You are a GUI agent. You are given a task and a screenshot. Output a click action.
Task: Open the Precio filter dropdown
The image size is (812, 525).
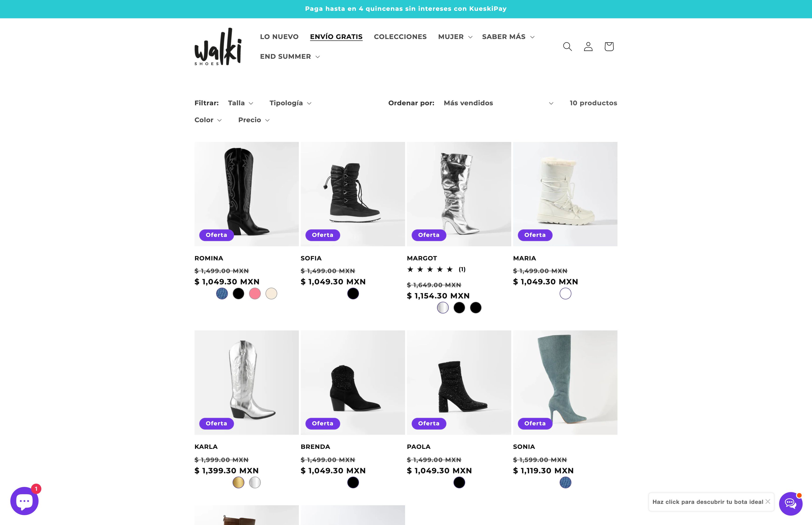[254, 120]
